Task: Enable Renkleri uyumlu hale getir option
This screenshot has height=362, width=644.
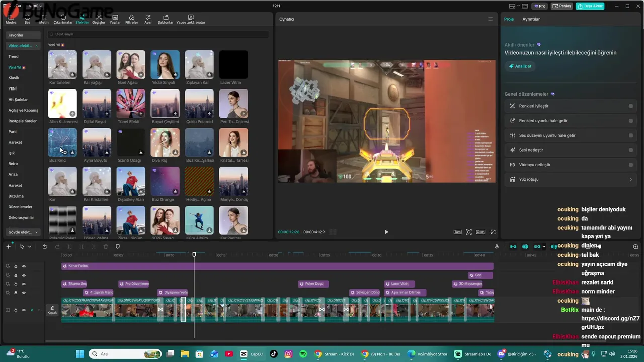Action: (631, 121)
